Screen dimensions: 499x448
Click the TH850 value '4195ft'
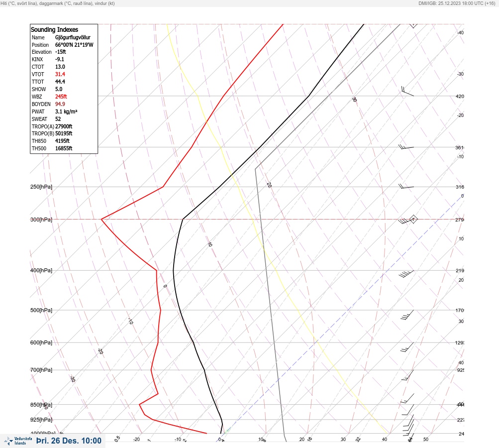click(62, 141)
